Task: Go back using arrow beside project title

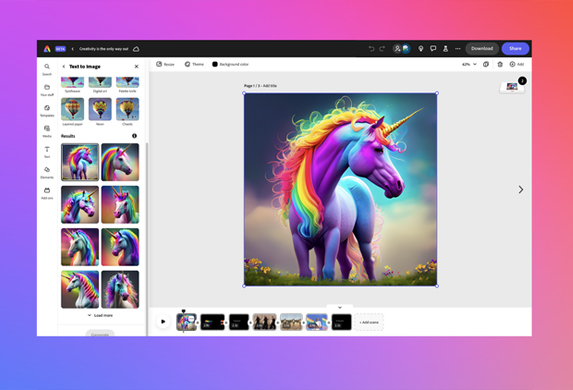Action: pyautogui.click(x=72, y=49)
